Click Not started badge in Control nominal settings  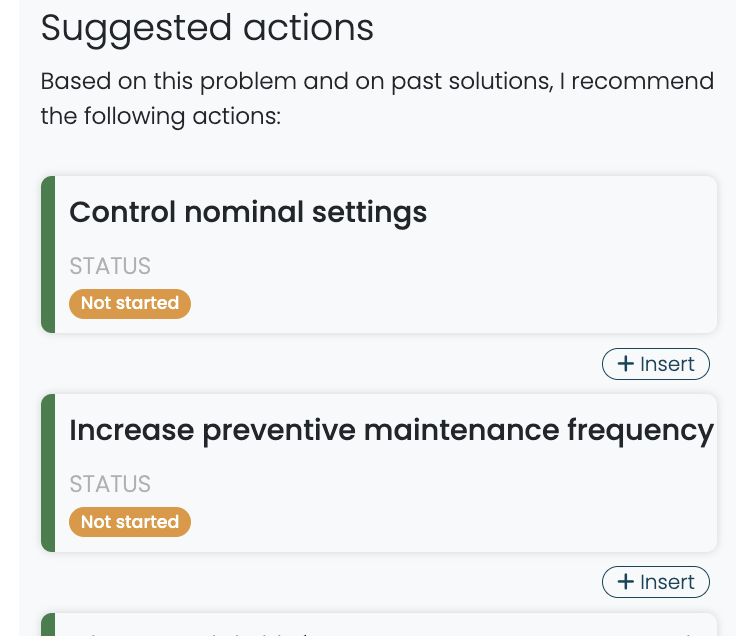[130, 303]
